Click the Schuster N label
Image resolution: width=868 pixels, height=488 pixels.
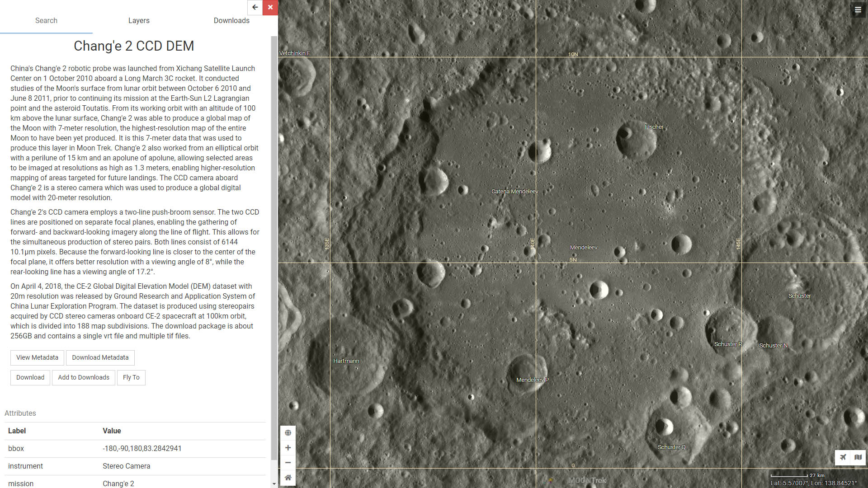[x=774, y=346]
